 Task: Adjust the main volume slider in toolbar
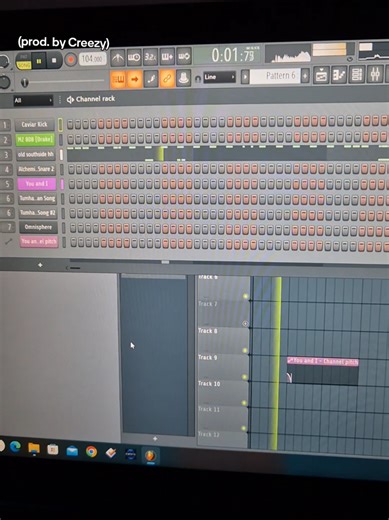63,81
